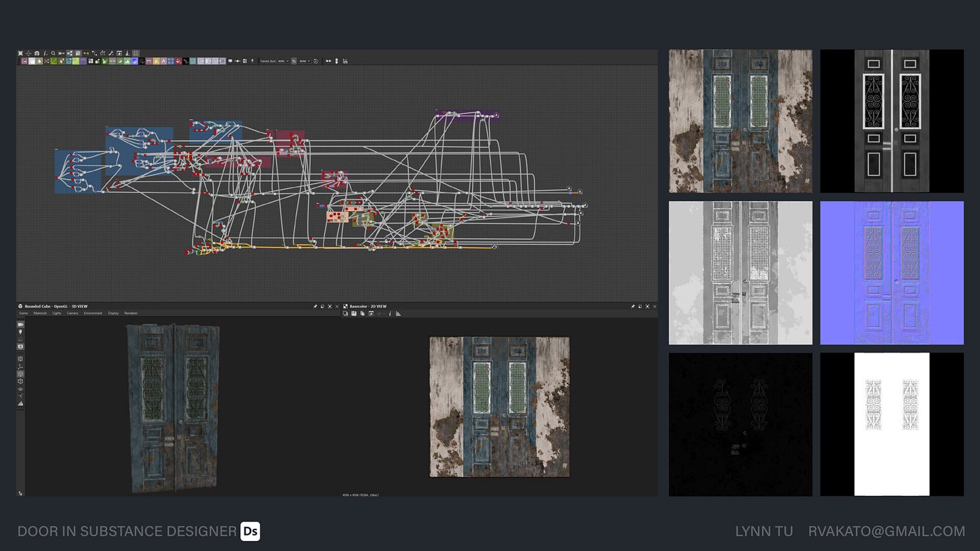
Task: Click the light bulb icon in 3D view
Action: 20,332
